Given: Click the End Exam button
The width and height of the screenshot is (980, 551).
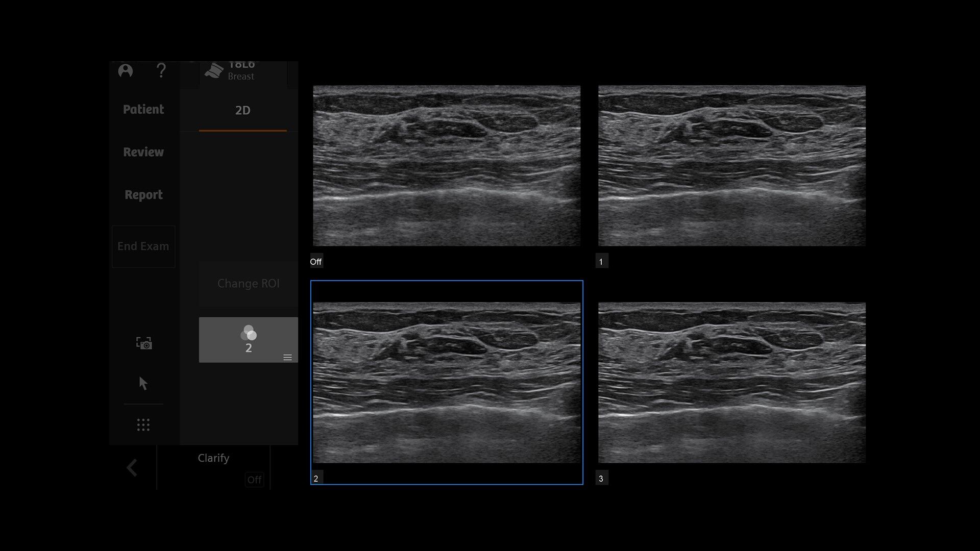Looking at the screenshot, I should coord(143,246).
